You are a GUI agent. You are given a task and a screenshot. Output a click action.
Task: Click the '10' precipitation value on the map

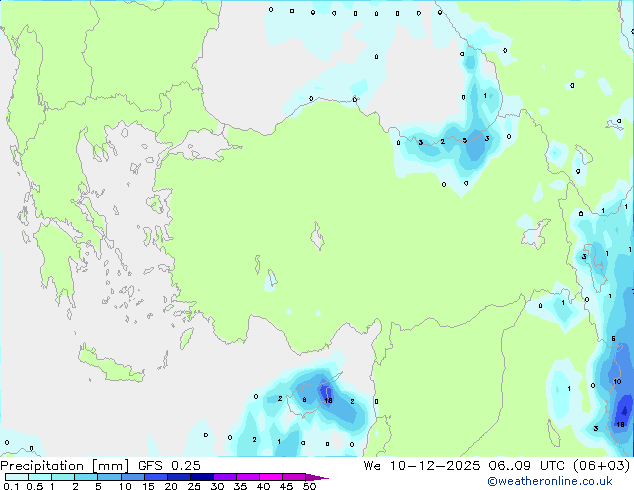pos(617,382)
